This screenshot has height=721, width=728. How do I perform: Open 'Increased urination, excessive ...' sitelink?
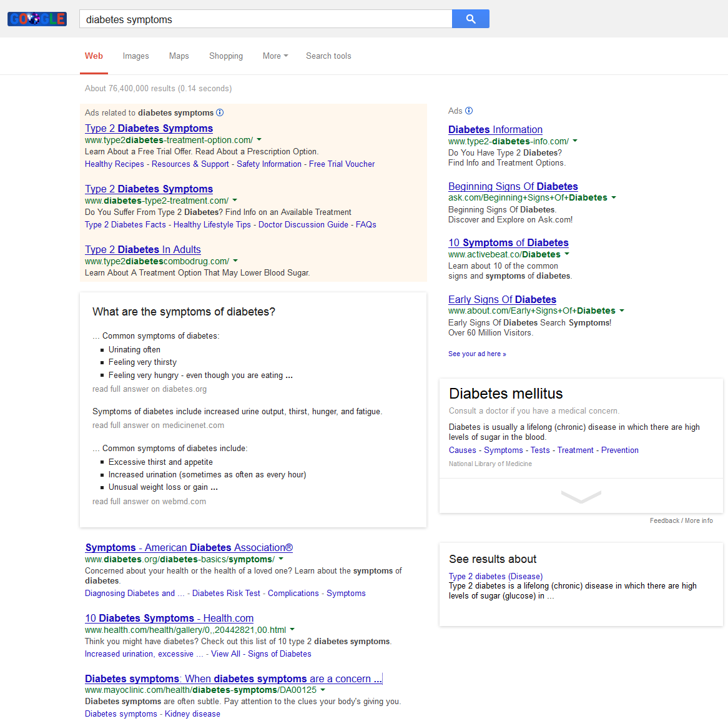click(144, 654)
